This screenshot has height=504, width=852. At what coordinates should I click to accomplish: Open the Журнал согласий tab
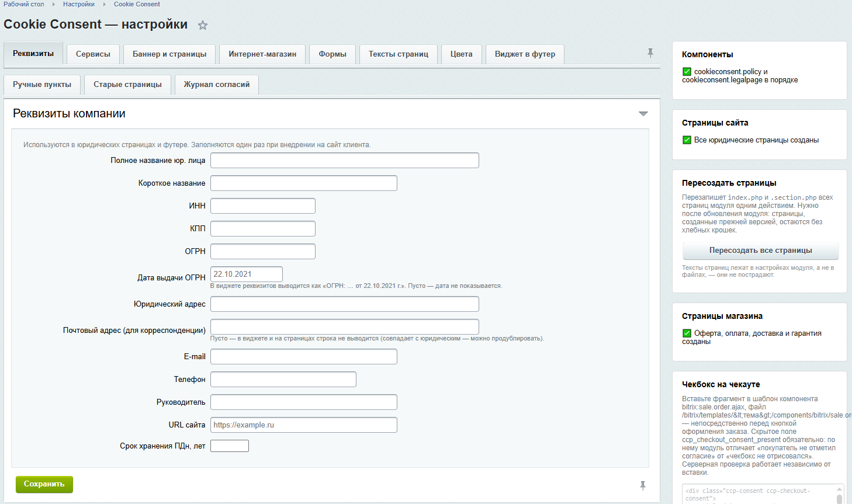217,85
